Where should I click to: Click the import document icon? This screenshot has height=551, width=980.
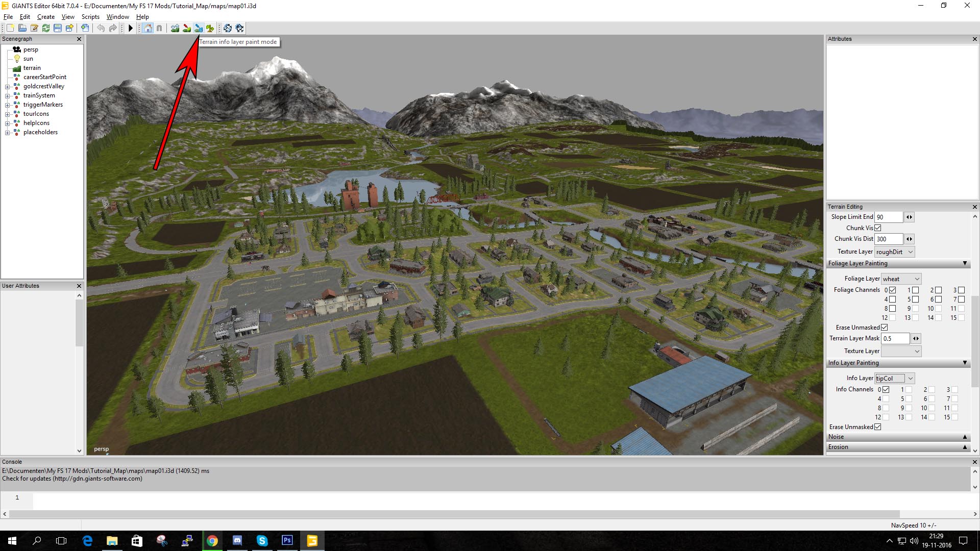85,28
